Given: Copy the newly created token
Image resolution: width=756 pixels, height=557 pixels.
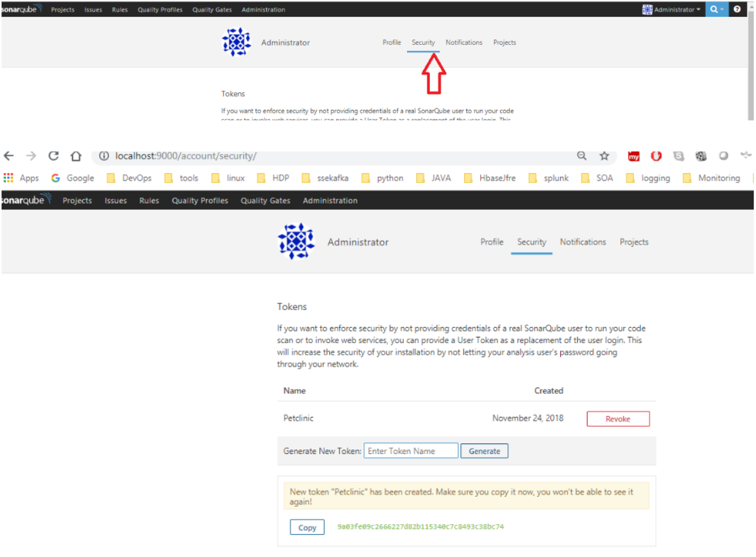Looking at the screenshot, I should (x=307, y=527).
